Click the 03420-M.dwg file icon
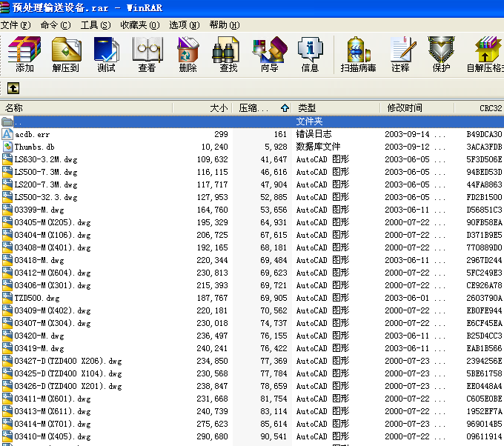 click(x=7, y=336)
